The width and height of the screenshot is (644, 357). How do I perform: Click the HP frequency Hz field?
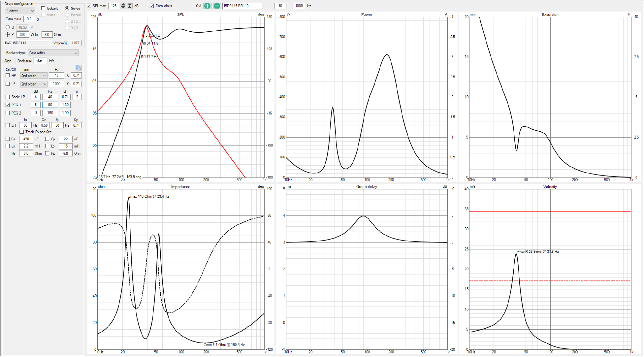tap(57, 75)
